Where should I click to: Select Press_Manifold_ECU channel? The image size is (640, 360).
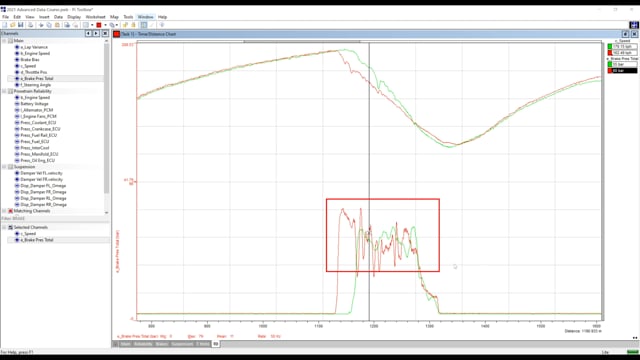pos(39,154)
